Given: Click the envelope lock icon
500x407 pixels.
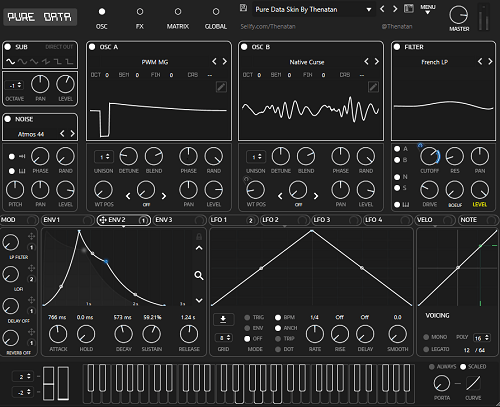Looking at the screenshot, I should 199,237.
